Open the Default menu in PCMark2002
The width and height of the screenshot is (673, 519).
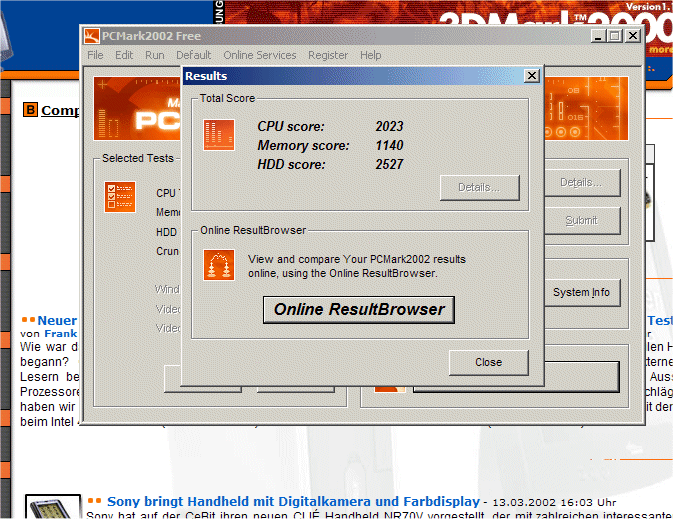point(194,55)
